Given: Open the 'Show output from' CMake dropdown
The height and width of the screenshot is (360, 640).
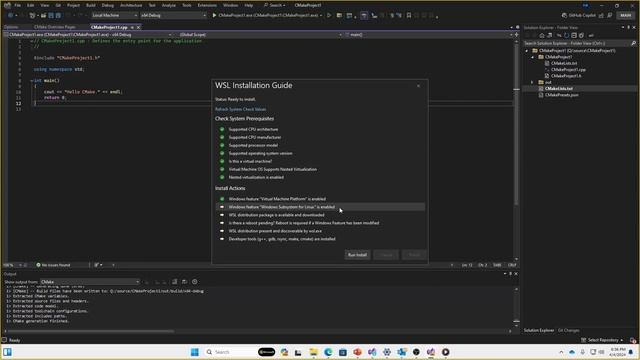Looking at the screenshot, I should [90, 282].
